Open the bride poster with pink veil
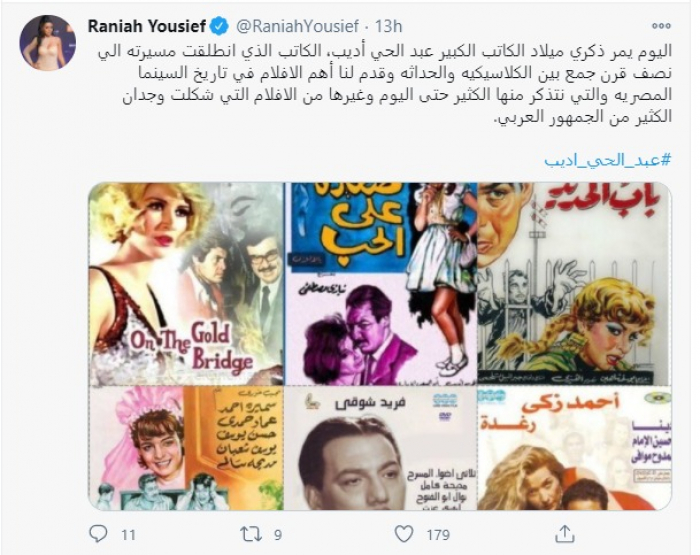Viewport: 700px width, 555px height. point(186,448)
